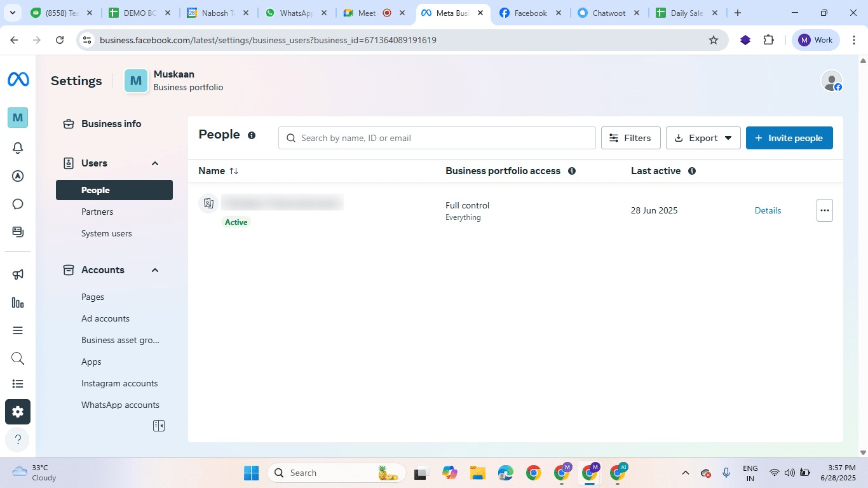Viewport: 868px width, 488px height.
Task: Click the Invite people button
Action: tap(789, 137)
